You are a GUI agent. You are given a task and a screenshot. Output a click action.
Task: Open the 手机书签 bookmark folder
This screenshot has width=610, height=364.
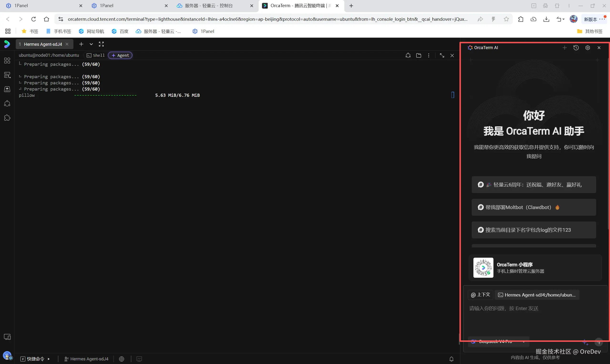click(x=59, y=31)
